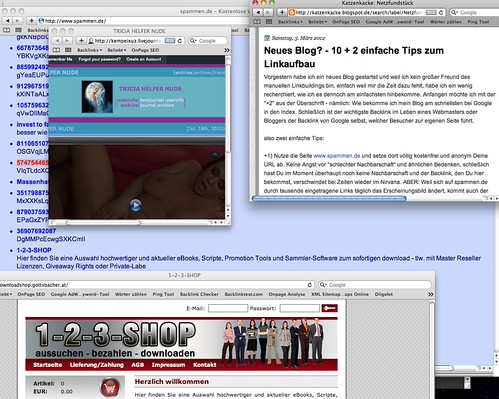The height and width of the screenshot is (399, 499).
Task: Open Google search dropdown in 1-2-3-SHOP window
Action: coord(323,285)
